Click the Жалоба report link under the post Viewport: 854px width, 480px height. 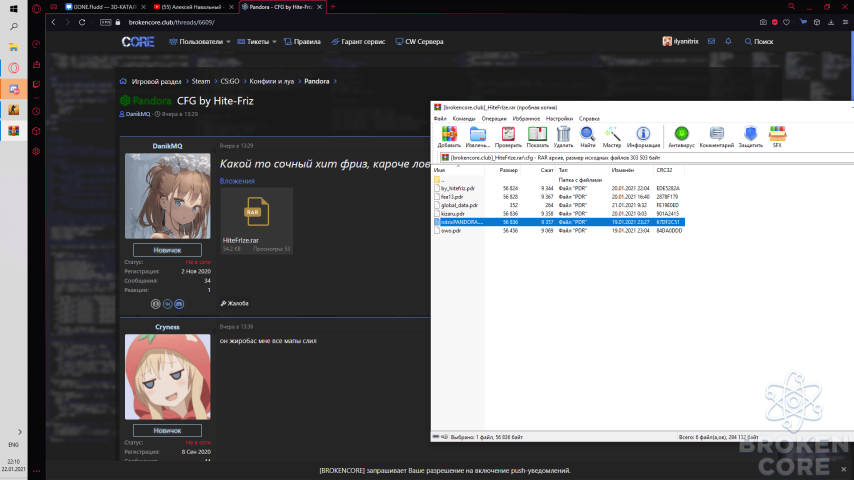tap(234, 303)
